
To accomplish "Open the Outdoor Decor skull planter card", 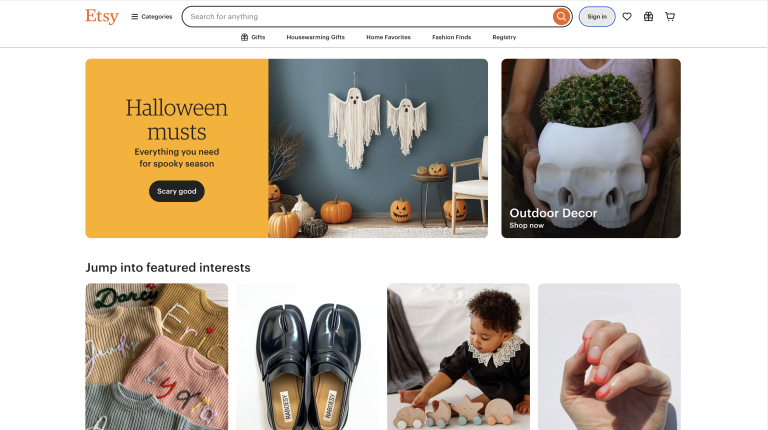I will pyautogui.click(x=591, y=148).
